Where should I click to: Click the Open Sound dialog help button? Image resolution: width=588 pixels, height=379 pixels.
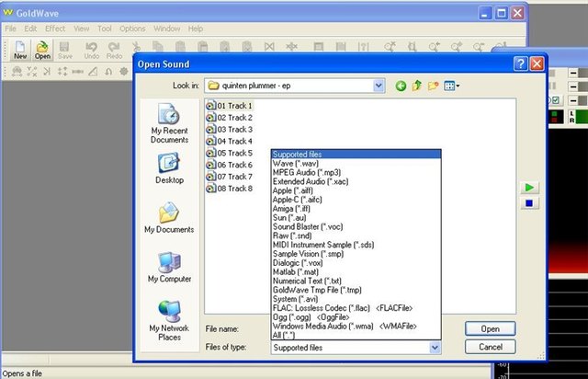coord(521,63)
